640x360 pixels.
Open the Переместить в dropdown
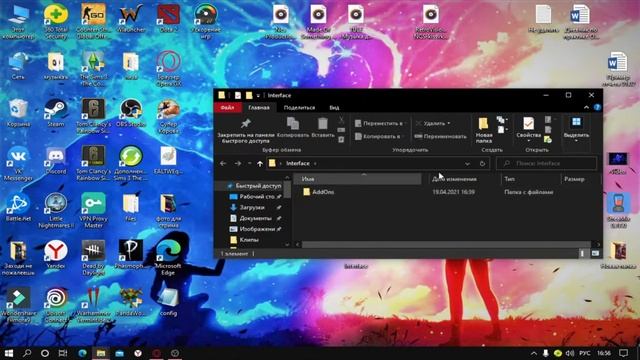click(x=380, y=123)
